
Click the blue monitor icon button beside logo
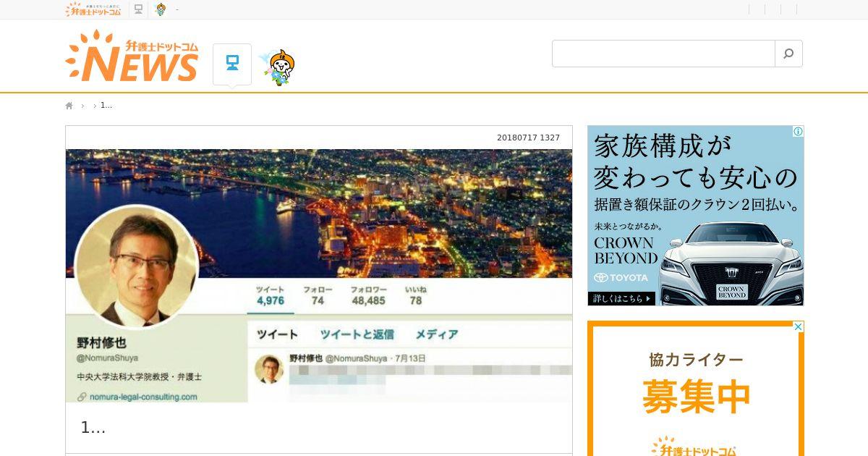pyautogui.click(x=232, y=64)
